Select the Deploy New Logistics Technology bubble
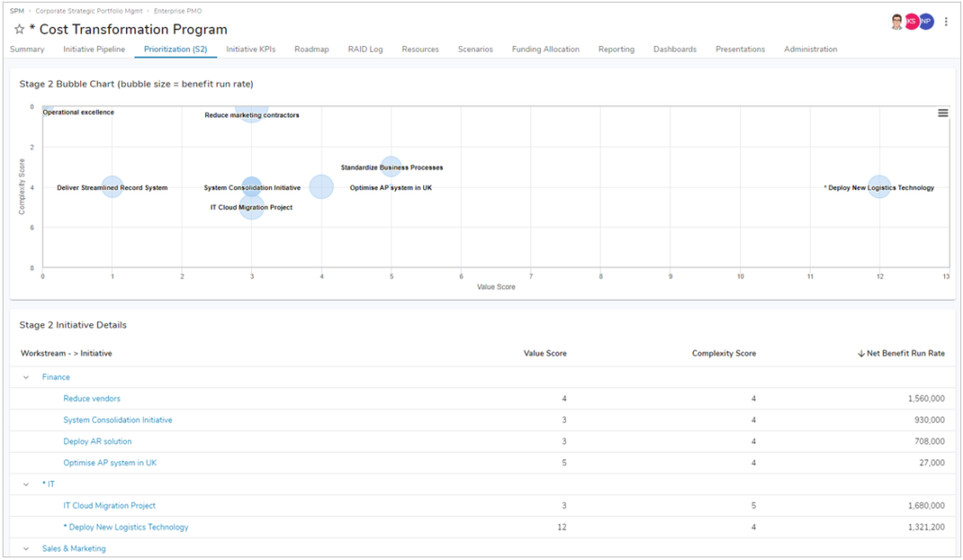This screenshot has height=560, width=963. point(879,187)
